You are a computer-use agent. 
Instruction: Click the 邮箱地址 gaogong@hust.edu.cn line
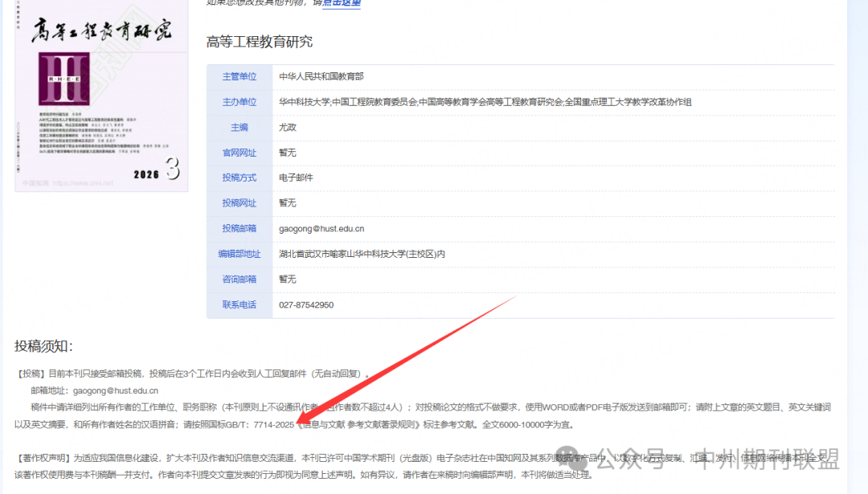94,390
